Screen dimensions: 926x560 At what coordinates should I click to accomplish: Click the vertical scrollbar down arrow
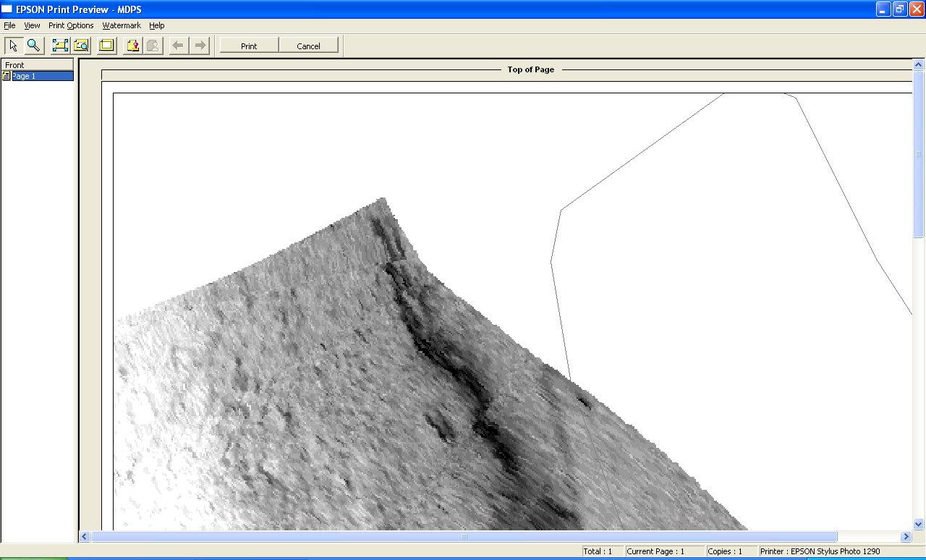click(919, 525)
